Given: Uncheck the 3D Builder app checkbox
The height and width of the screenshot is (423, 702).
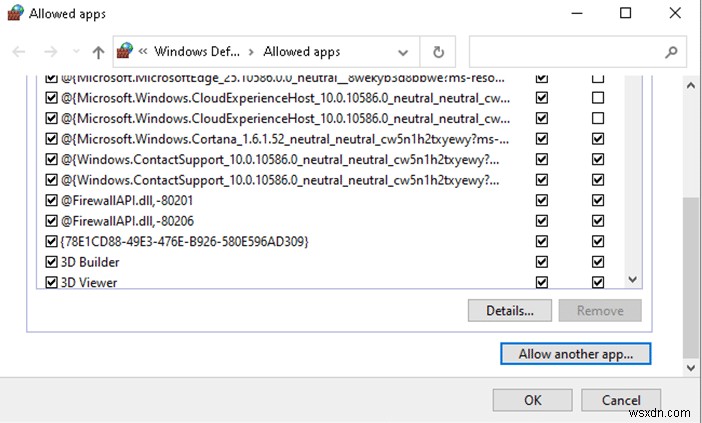Looking at the screenshot, I should (52, 262).
